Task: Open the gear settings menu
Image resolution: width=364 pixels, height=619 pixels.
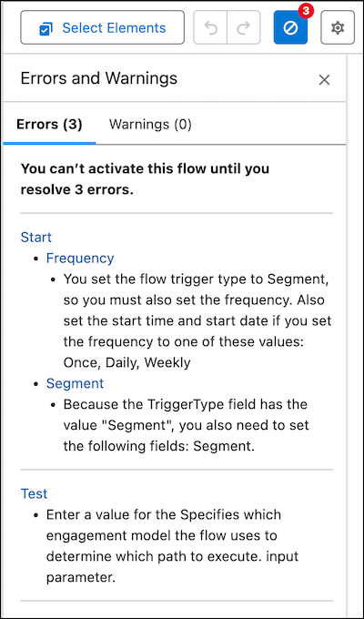Action: tap(338, 27)
